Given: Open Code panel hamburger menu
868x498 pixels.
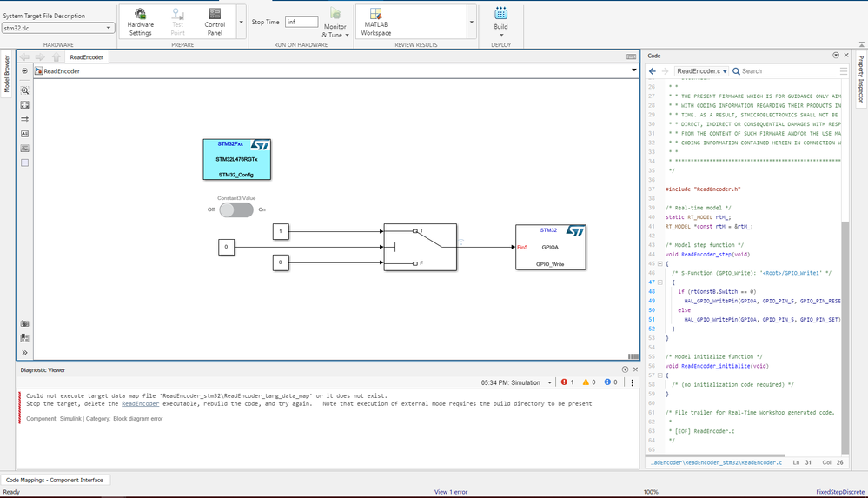Looking at the screenshot, I should click(843, 71).
